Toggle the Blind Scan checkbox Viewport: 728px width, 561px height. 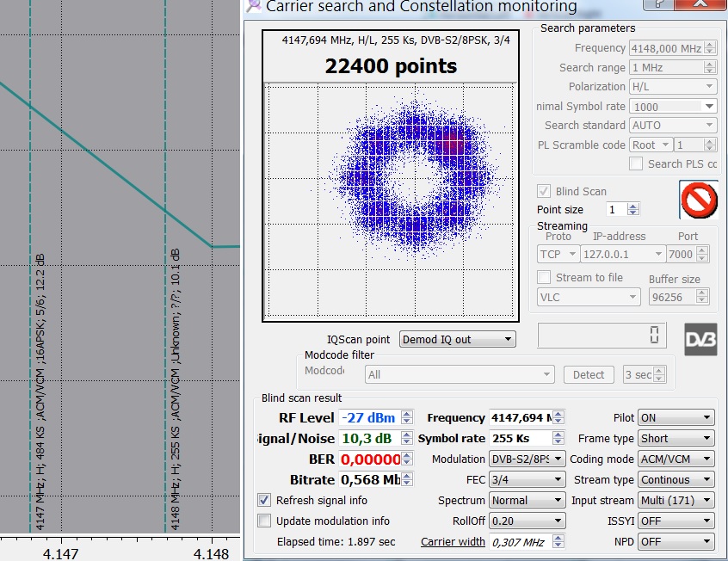[x=544, y=191]
